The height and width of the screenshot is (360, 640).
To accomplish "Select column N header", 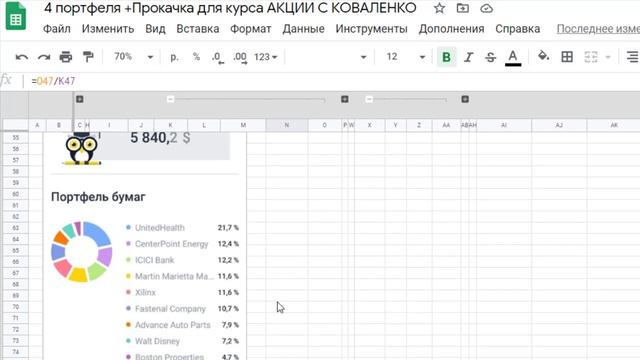I will (287, 125).
